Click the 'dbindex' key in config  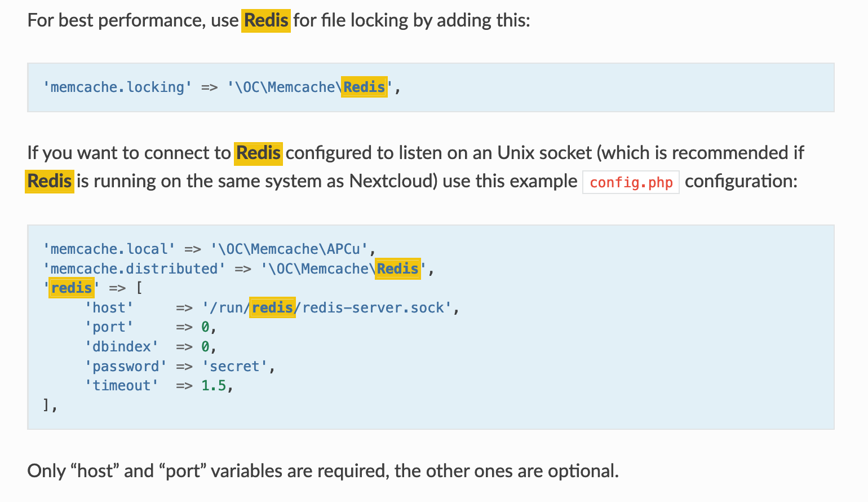(x=121, y=347)
